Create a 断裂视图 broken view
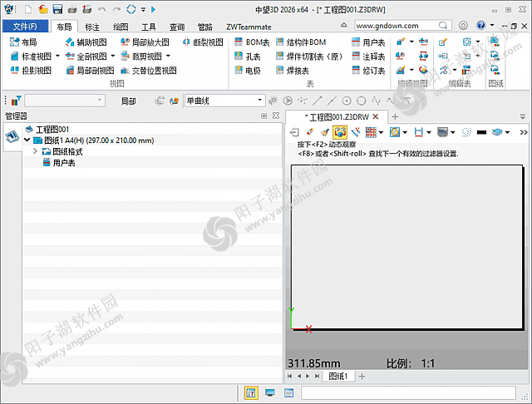 tap(203, 42)
